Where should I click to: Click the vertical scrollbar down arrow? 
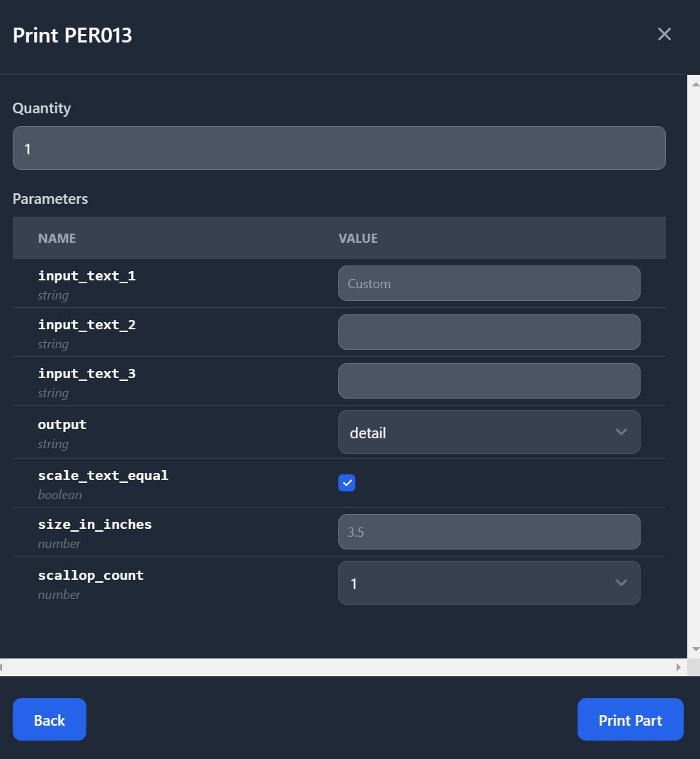click(695, 649)
